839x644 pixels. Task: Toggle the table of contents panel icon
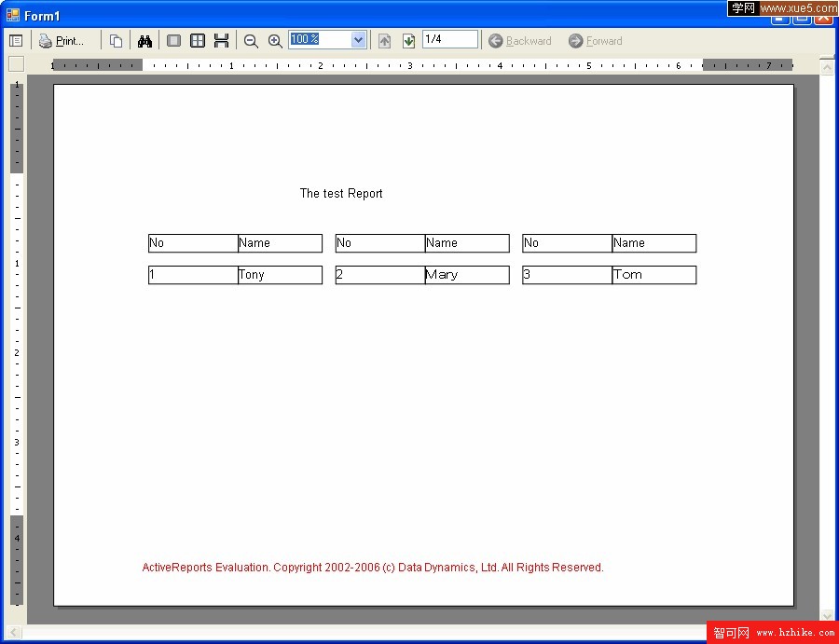click(x=16, y=41)
